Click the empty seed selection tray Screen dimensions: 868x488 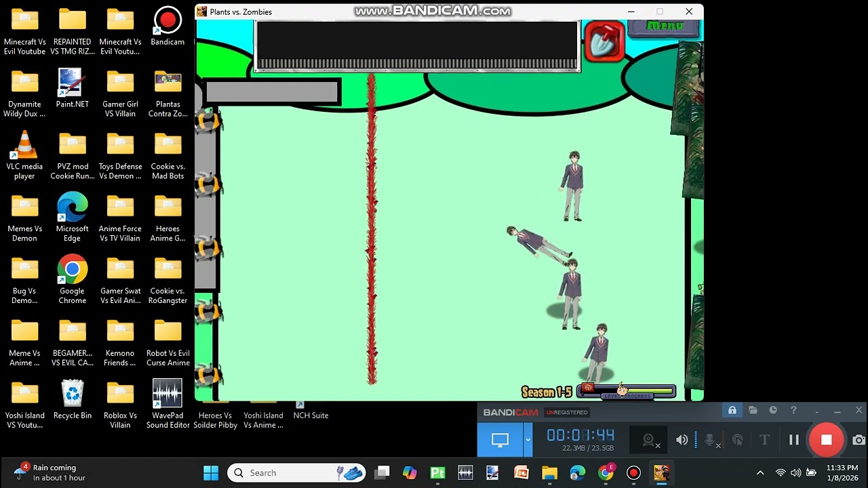pyautogui.click(x=417, y=46)
